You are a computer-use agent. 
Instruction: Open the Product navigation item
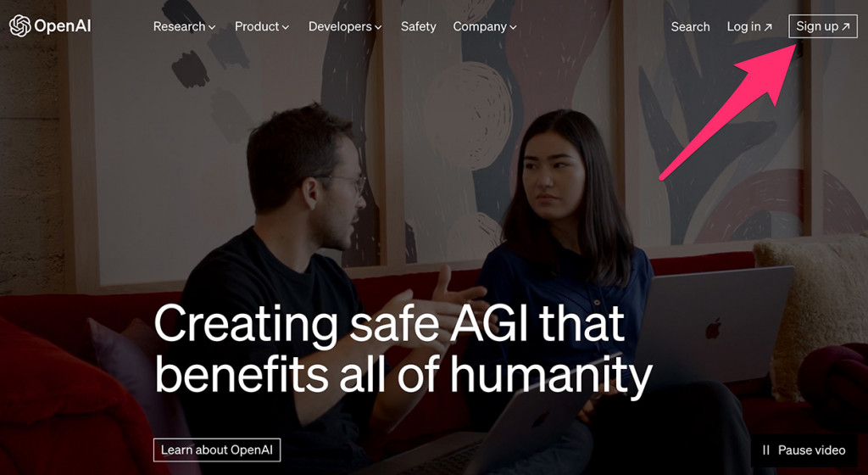click(257, 26)
